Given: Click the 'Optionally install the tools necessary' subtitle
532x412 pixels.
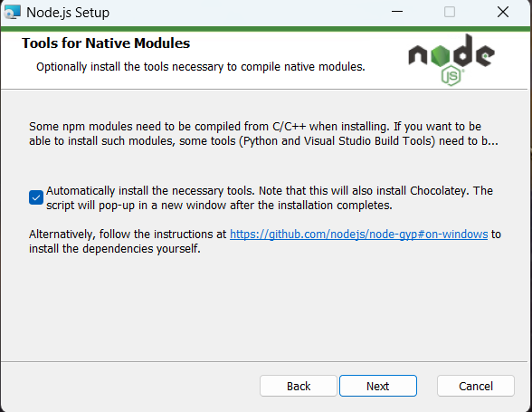Looking at the screenshot, I should tap(201, 67).
